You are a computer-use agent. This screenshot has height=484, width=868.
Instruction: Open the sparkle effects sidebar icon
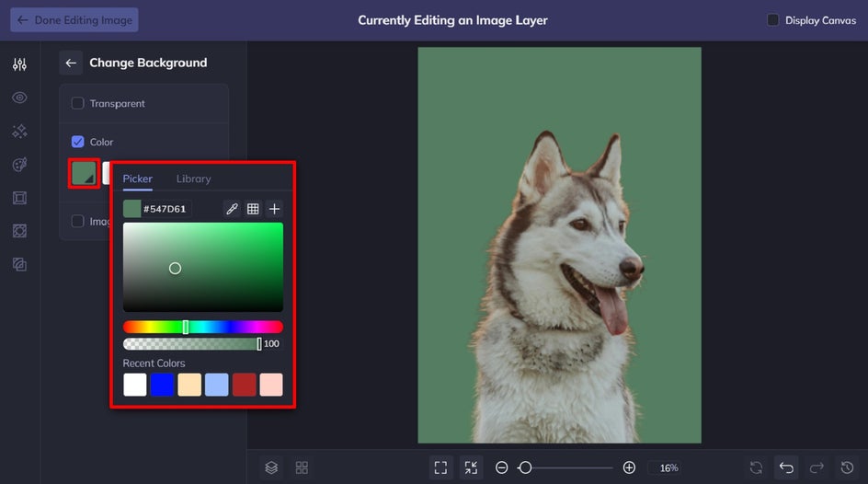pos(19,132)
